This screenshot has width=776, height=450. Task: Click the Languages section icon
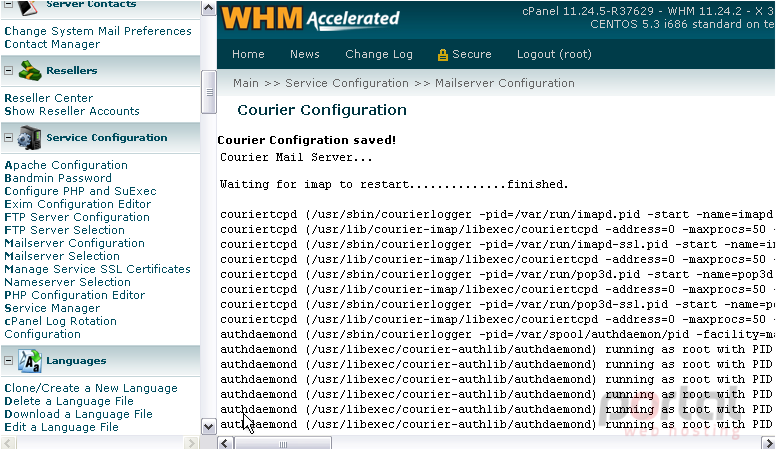click(30, 361)
